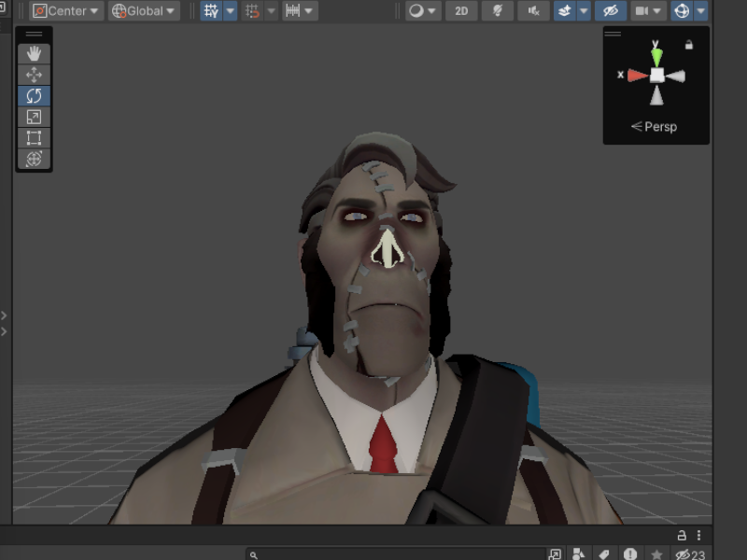Toggle scene audio mute button
The image size is (747, 560).
tap(533, 11)
